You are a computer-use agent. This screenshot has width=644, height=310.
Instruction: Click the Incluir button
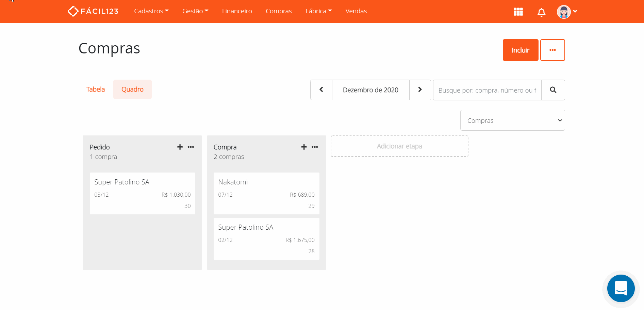click(x=520, y=50)
